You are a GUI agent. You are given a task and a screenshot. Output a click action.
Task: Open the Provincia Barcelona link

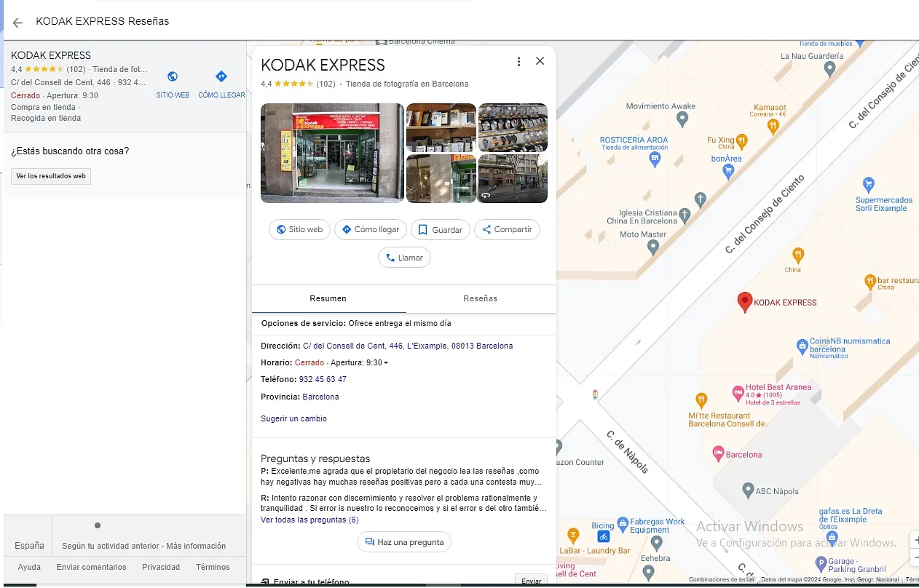click(320, 397)
